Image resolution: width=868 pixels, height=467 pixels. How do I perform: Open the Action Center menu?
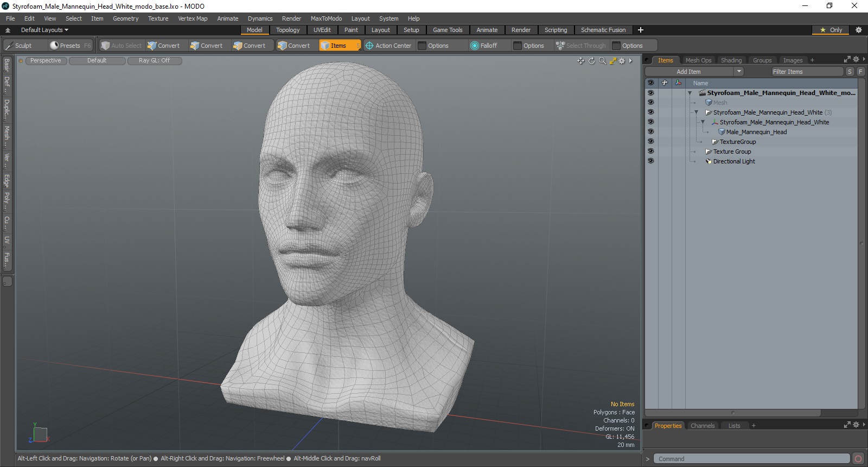coord(388,46)
